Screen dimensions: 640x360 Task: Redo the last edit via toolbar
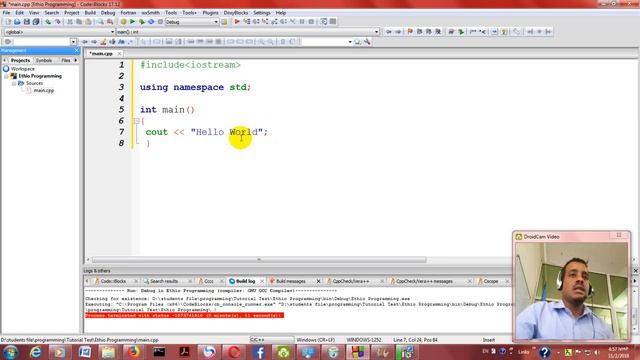click(x=58, y=22)
